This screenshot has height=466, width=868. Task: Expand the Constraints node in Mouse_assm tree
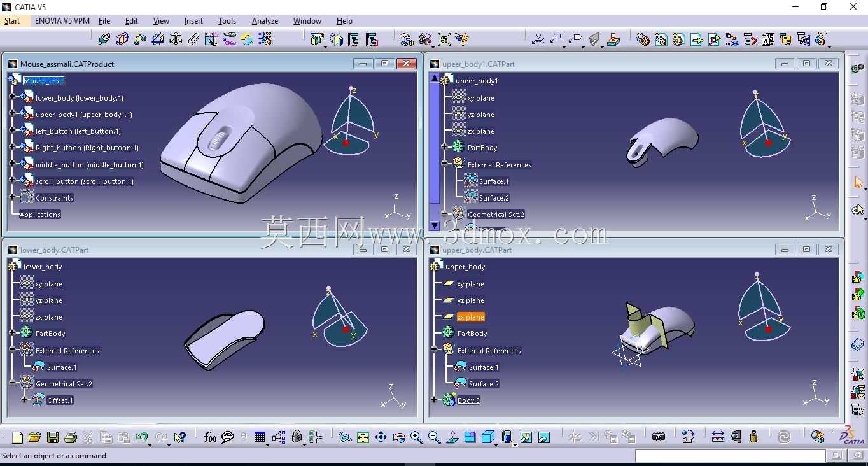coord(12,197)
